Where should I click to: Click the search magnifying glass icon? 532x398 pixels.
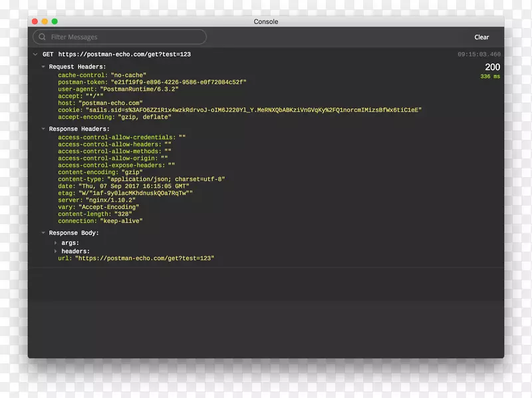(43, 37)
